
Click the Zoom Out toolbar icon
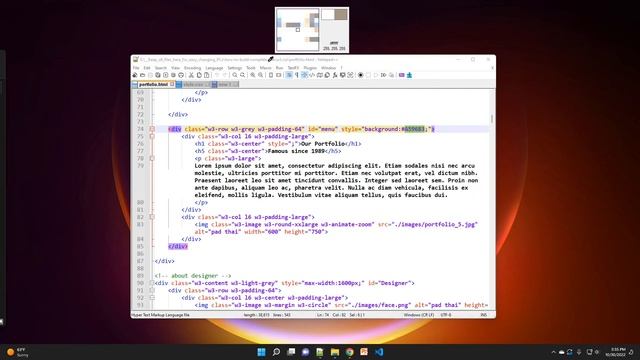[x=260, y=75]
